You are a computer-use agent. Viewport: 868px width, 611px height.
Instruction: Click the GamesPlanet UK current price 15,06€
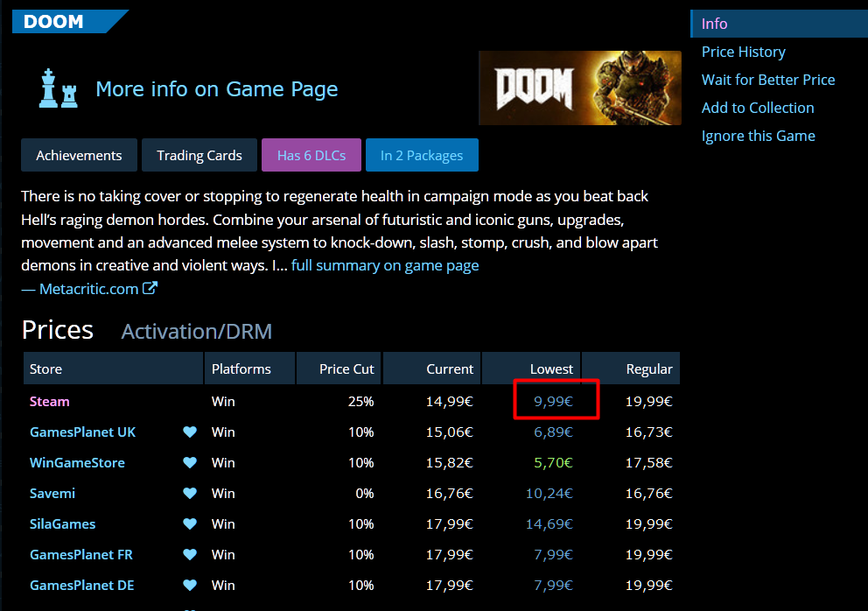(450, 432)
